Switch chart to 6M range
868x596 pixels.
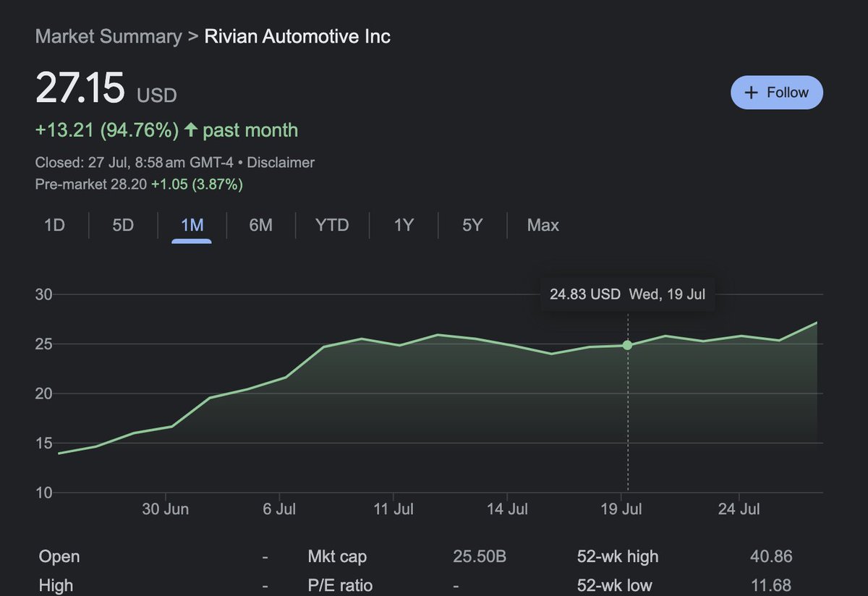pos(260,225)
